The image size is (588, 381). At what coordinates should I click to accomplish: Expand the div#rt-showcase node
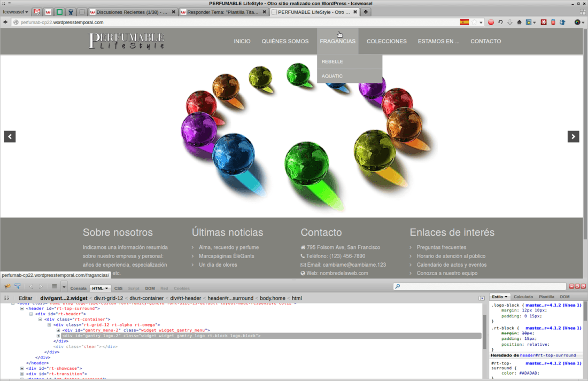22,368
